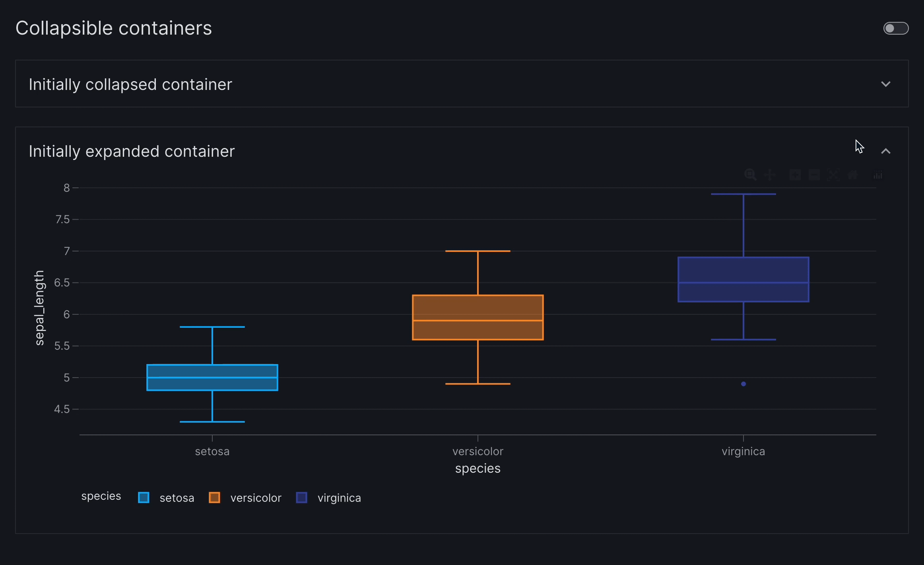Toggle the switch beside Collapsible containers
Image resolution: width=924 pixels, height=565 pixels.
click(895, 28)
